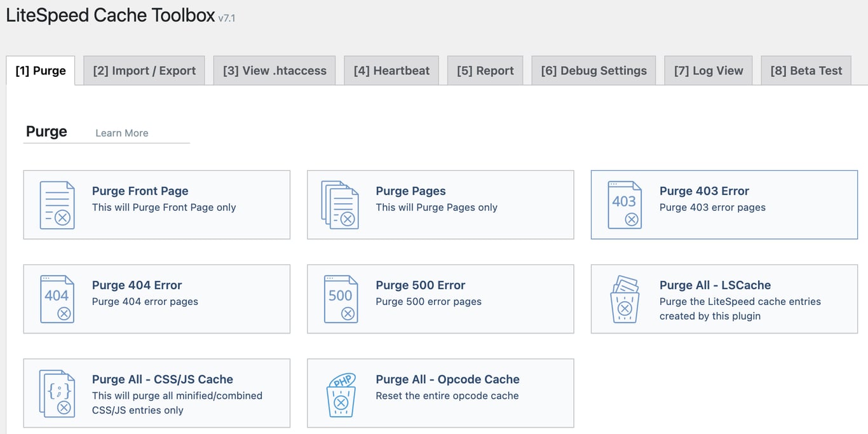
Task: Switch to the Import / Export tab
Action: (x=144, y=70)
